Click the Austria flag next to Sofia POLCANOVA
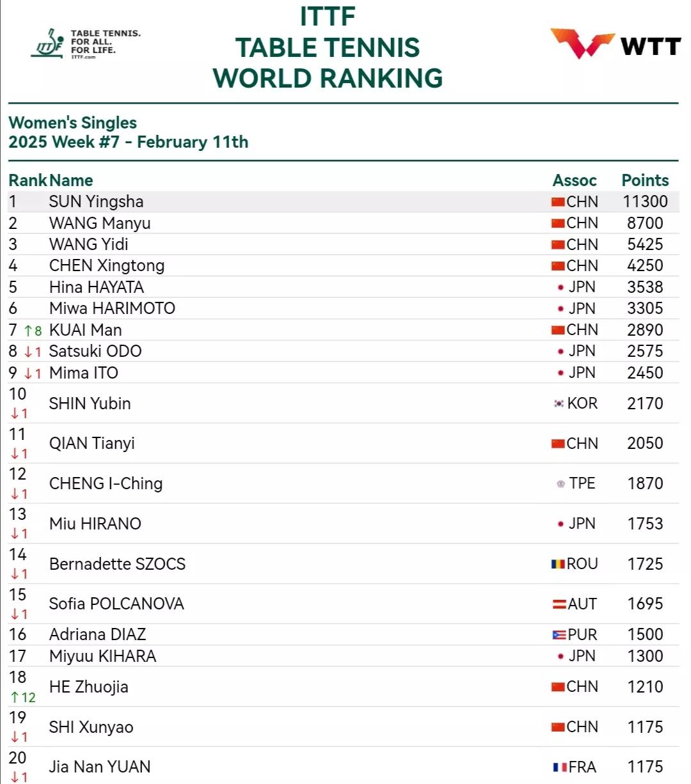The width and height of the screenshot is (691, 784). (559, 604)
